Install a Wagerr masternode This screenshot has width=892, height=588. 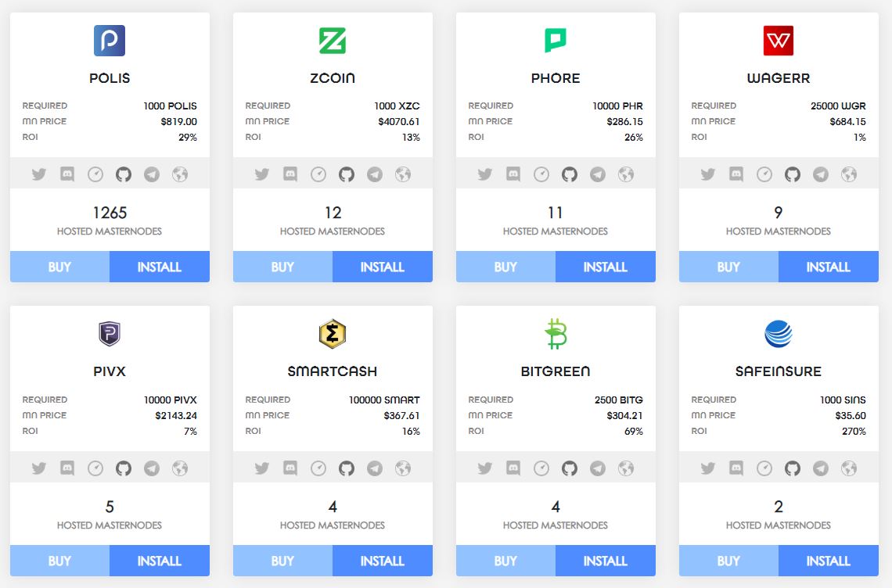point(829,267)
